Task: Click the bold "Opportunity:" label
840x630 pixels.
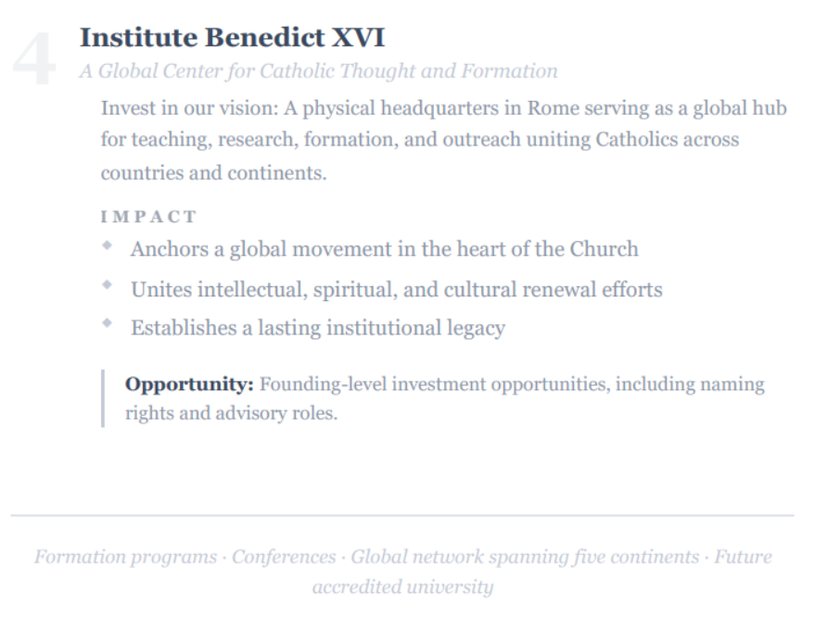Action: click(x=189, y=384)
